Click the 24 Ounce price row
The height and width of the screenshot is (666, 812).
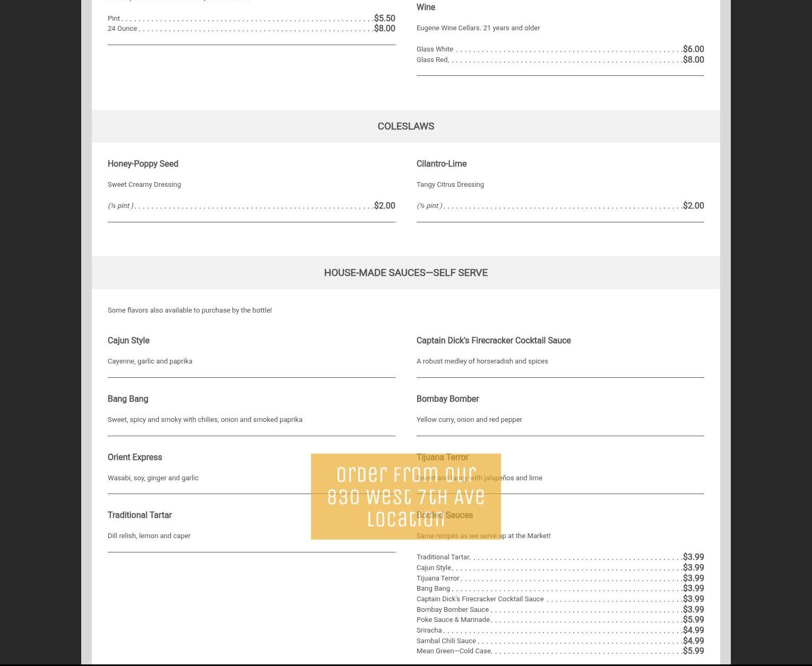click(x=250, y=29)
